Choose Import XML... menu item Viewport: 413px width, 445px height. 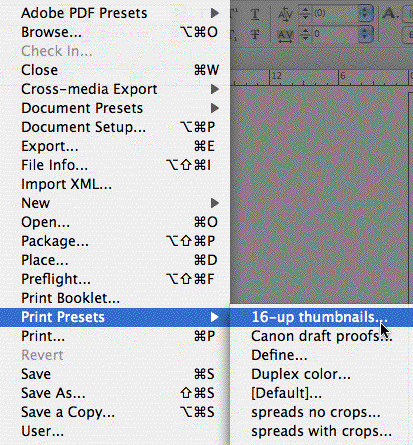click(115, 184)
